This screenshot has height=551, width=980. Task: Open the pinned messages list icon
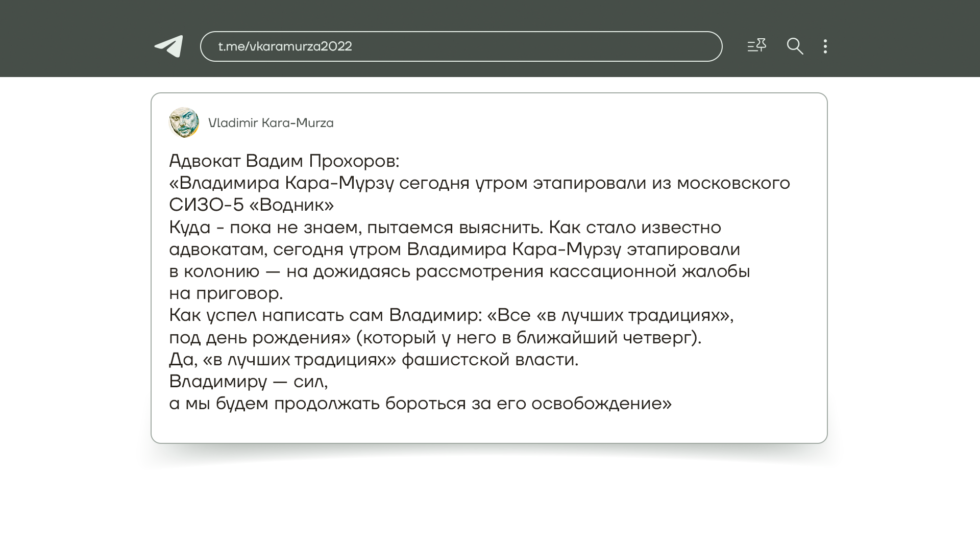point(756,46)
